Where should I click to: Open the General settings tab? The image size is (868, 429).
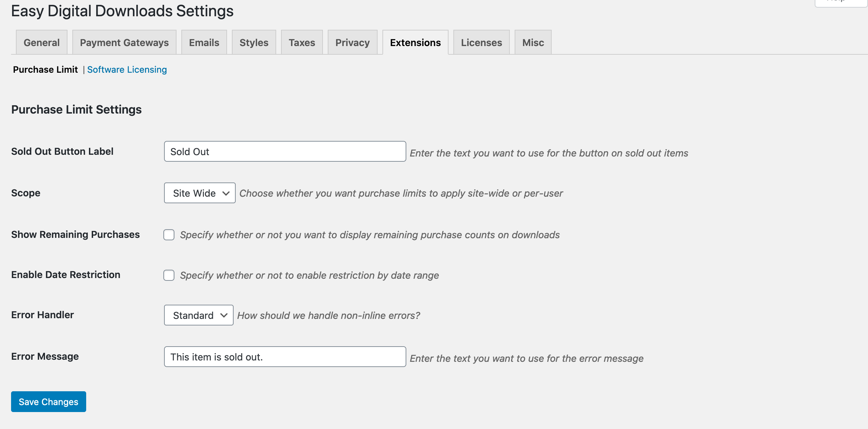[42, 43]
